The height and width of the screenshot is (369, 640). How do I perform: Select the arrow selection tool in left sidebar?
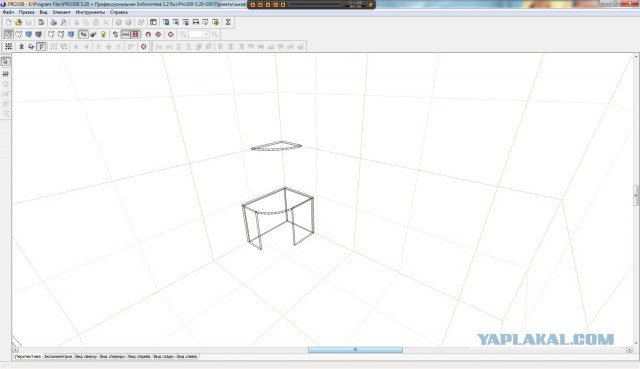(x=6, y=61)
